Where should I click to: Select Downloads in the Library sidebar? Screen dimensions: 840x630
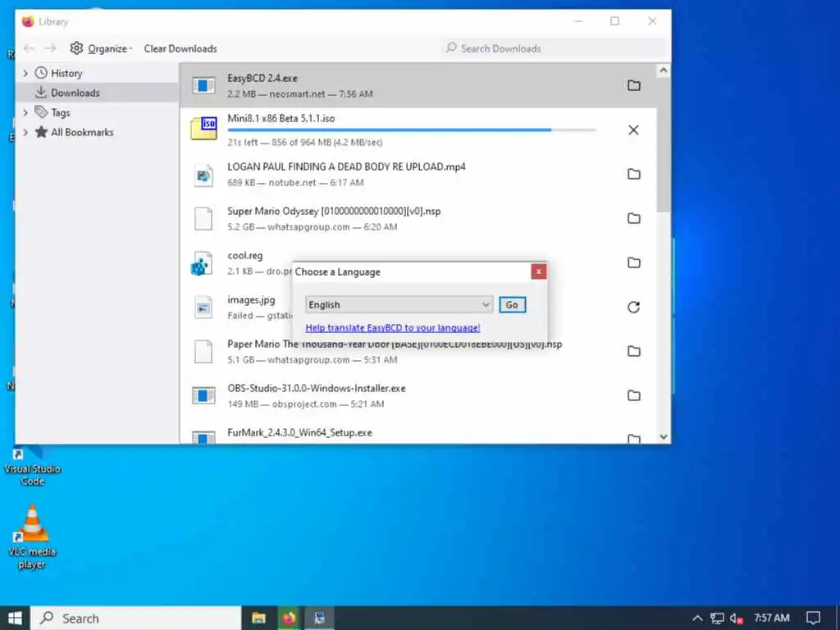tap(98, 93)
